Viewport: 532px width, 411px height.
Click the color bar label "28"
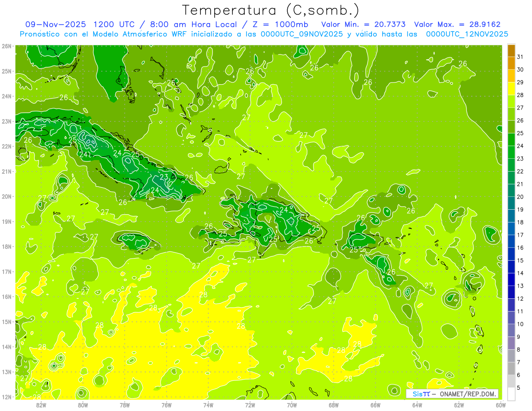520,95
